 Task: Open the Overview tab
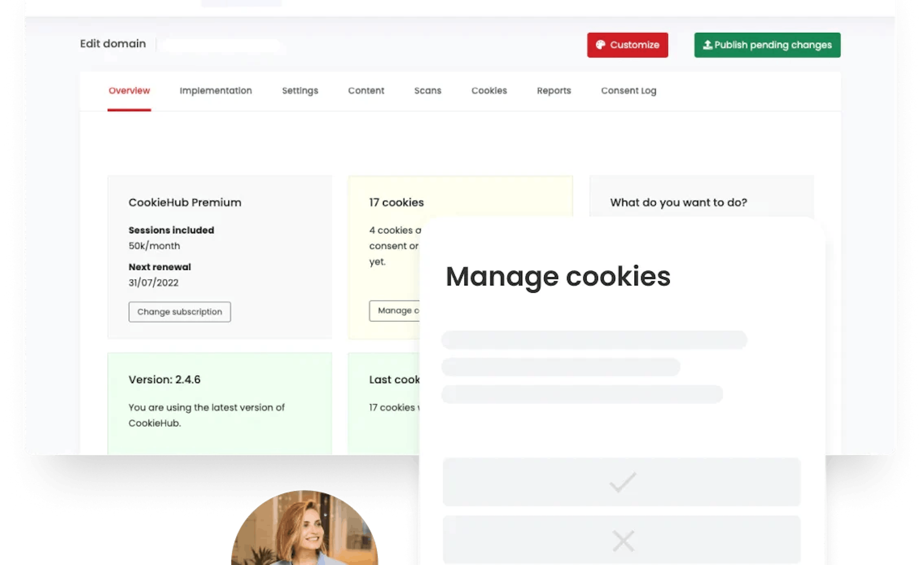click(129, 91)
